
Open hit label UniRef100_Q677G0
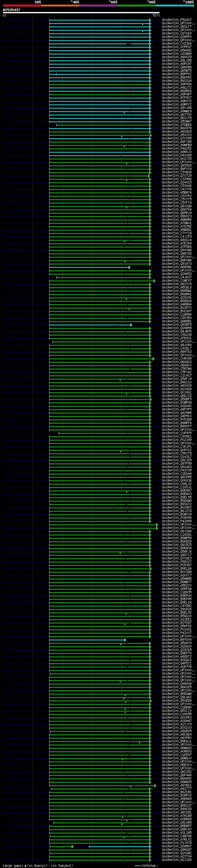tap(177, 115)
